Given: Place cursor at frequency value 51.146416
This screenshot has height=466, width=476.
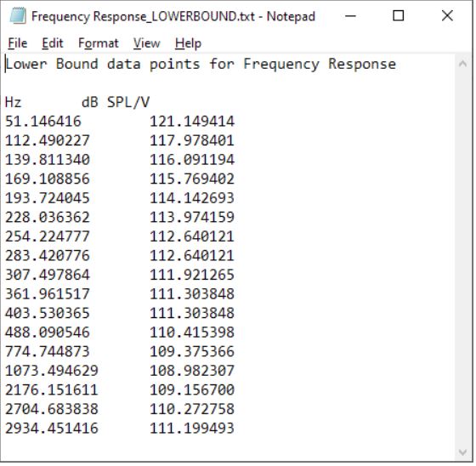Looking at the screenshot, I should click(x=43, y=122).
